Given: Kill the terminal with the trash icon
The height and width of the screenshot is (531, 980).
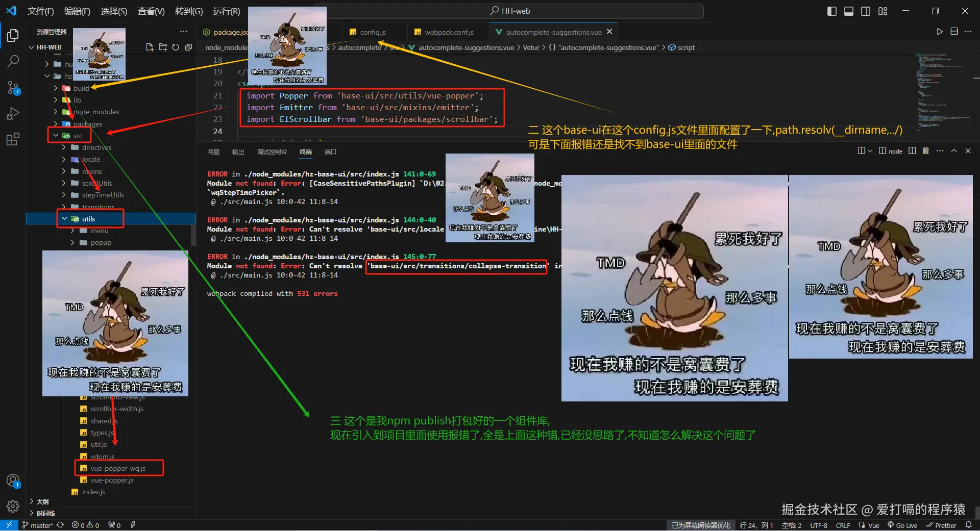Looking at the screenshot, I should click(926, 151).
